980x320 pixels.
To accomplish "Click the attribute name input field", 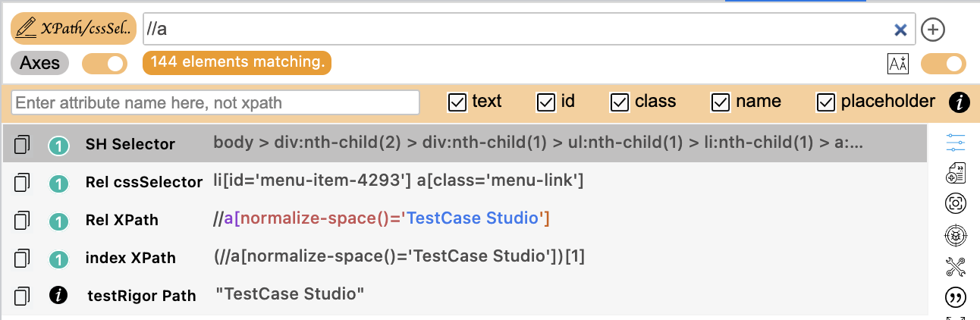I will [x=215, y=102].
